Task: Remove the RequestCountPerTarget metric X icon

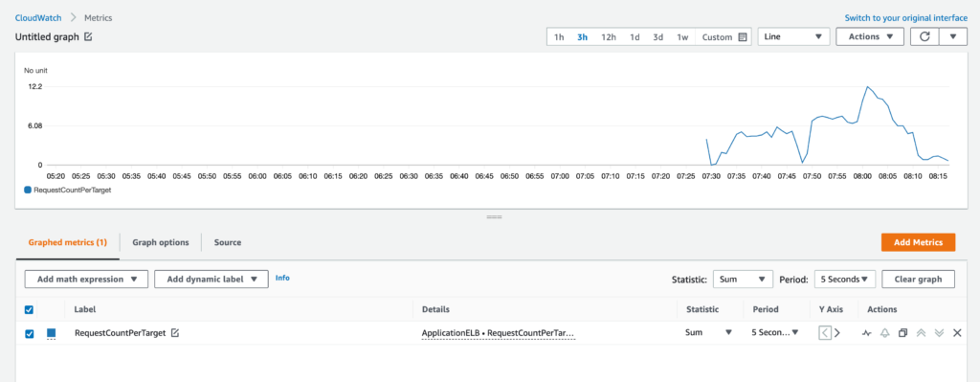Action: pos(957,333)
